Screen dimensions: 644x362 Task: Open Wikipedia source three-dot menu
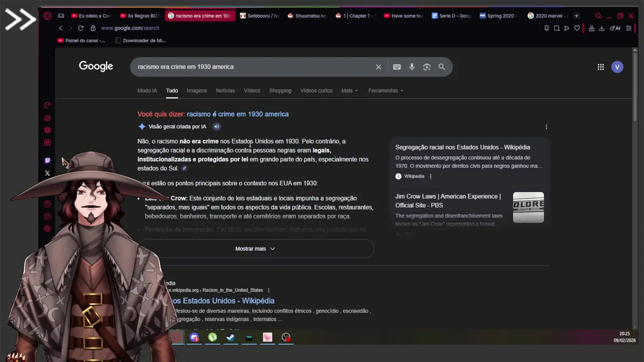click(431, 176)
